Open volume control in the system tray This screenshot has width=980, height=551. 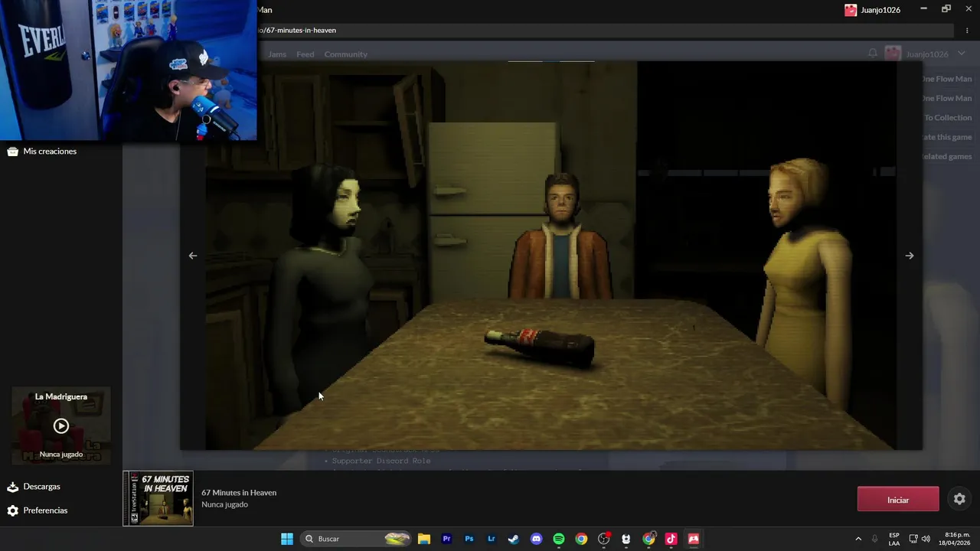[926, 539]
